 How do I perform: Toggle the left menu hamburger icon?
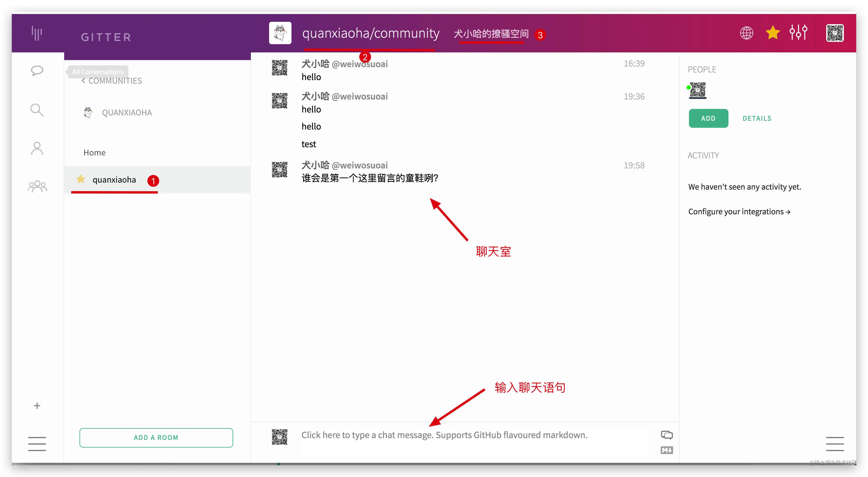click(37, 444)
